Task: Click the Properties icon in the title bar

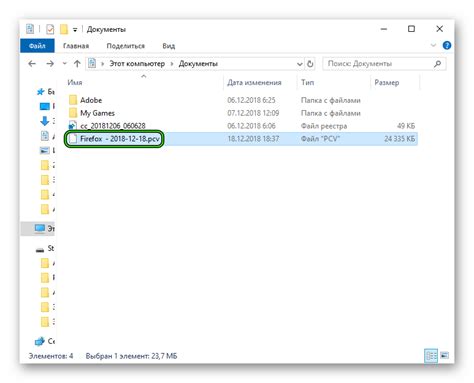Action: point(30,29)
